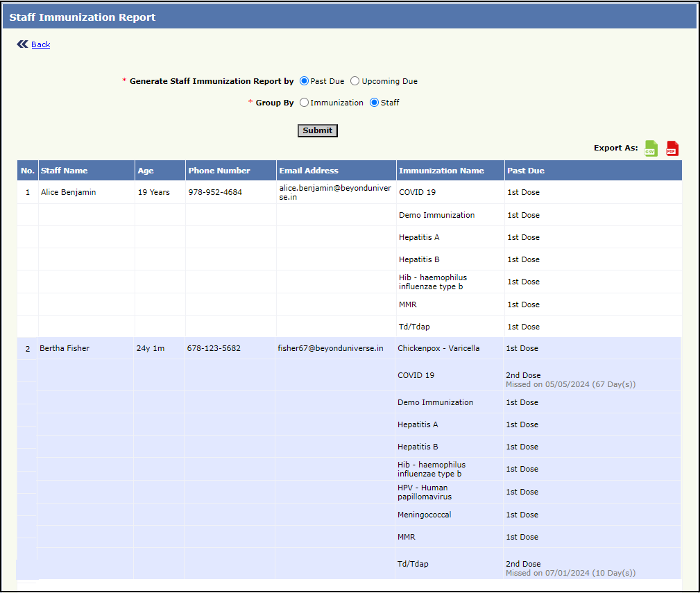Click the double-chevron back arrow icon

pos(23,44)
